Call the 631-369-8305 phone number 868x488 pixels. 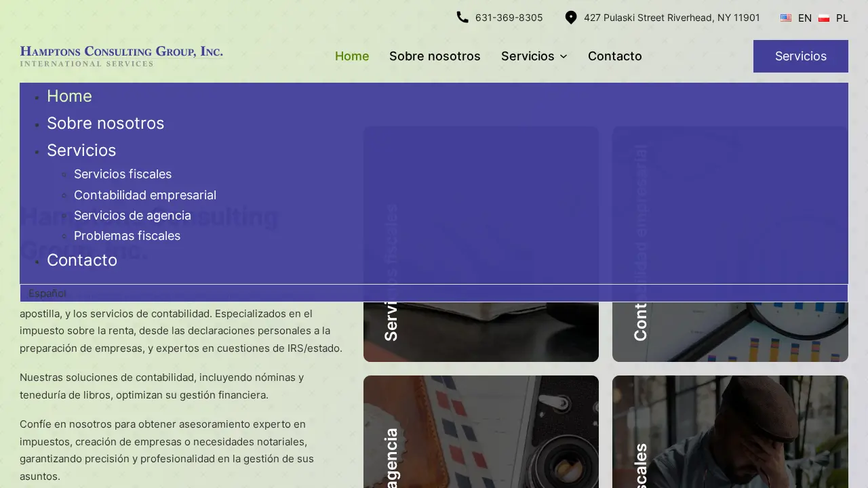tap(509, 18)
